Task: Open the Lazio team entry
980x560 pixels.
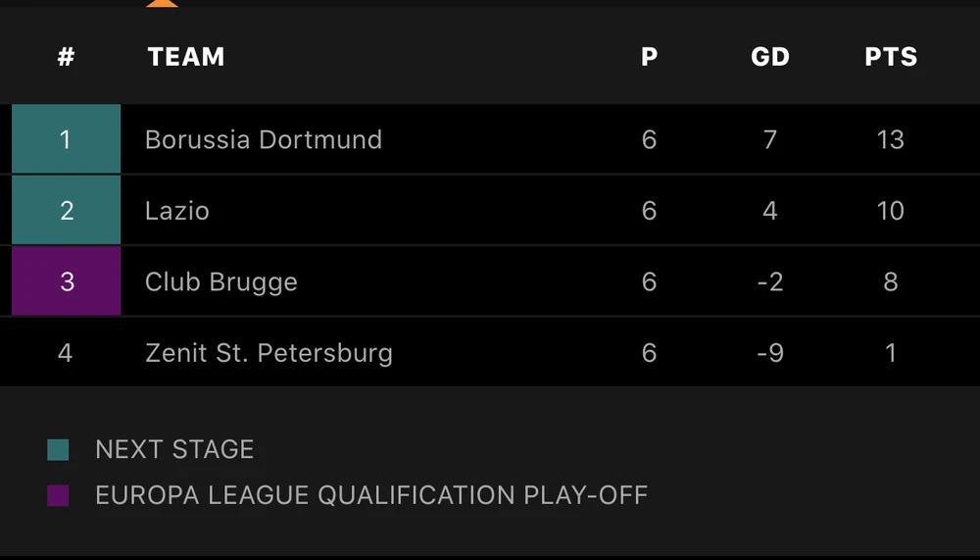Action: pyautogui.click(x=176, y=211)
